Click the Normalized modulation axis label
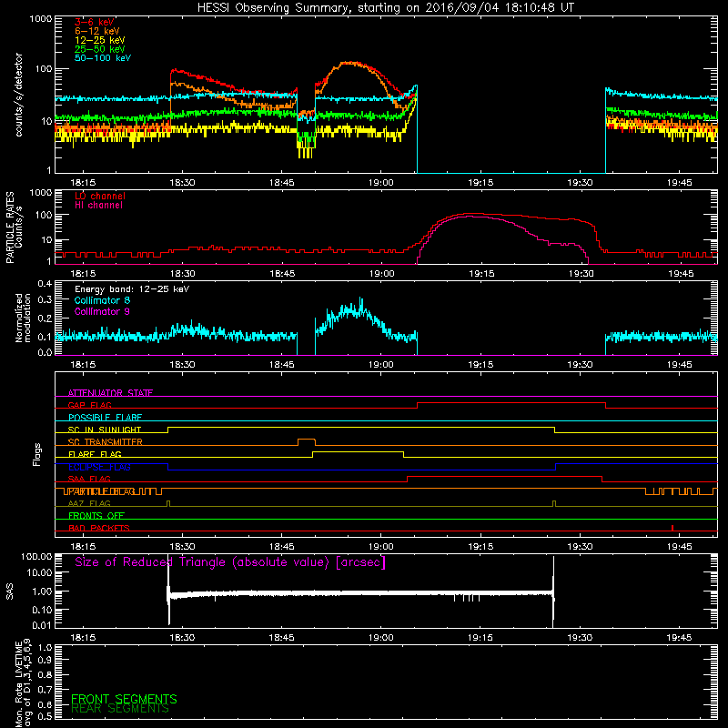The height and width of the screenshot is (728, 728). [x=24, y=318]
